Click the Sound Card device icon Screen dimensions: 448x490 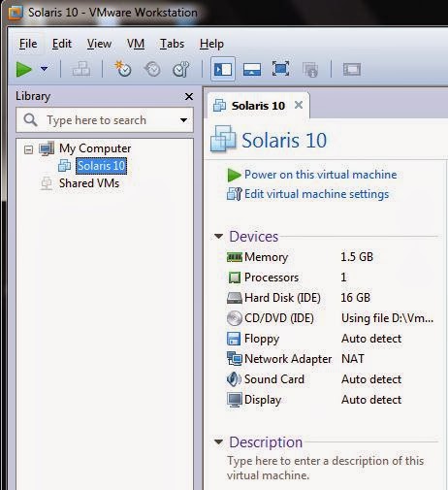coord(234,379)
